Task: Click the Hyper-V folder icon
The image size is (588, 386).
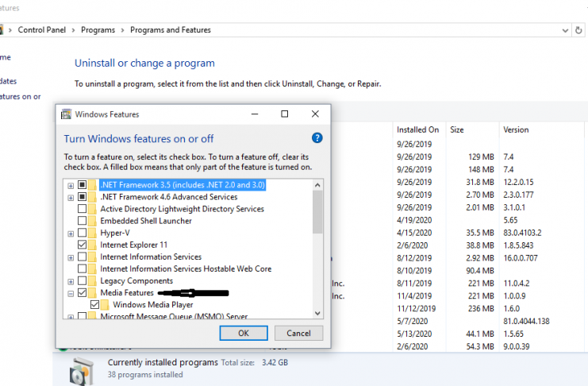Action: tap(92, 233)
